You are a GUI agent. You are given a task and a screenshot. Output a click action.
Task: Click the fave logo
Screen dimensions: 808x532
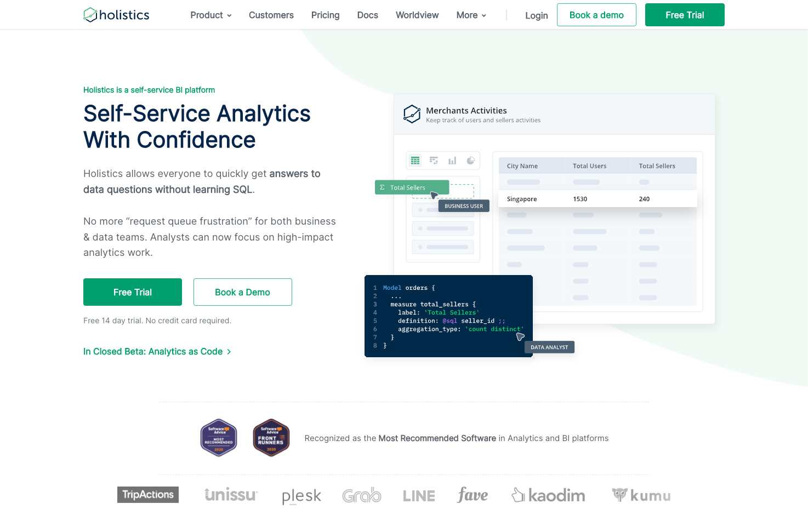(x=473, y=495)
